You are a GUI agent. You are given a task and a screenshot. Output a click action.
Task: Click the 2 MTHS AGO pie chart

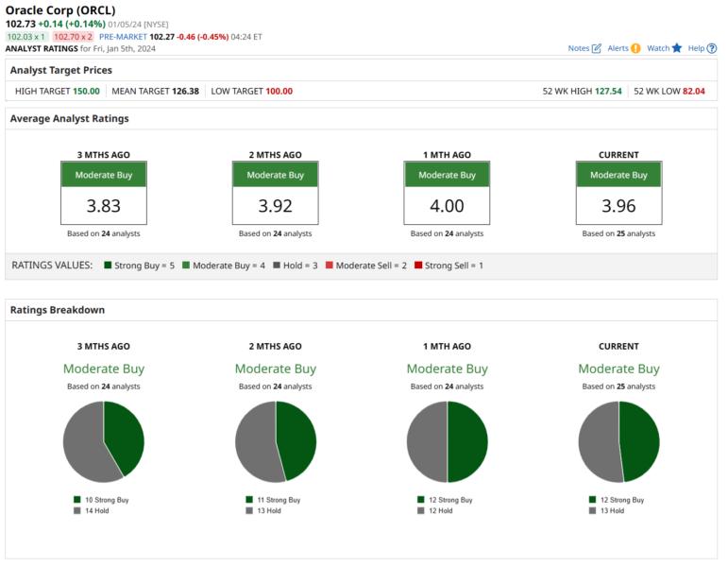[x=276, y=442]
